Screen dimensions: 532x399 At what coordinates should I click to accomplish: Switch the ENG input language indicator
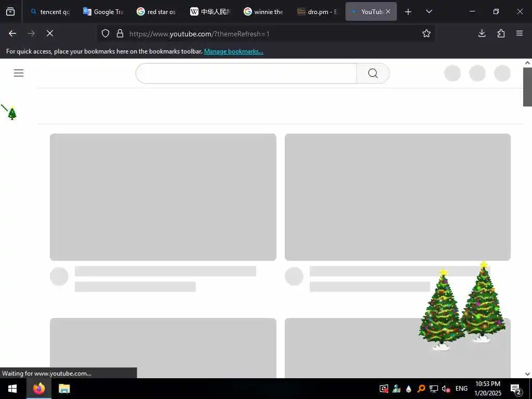tap(461, 389)
